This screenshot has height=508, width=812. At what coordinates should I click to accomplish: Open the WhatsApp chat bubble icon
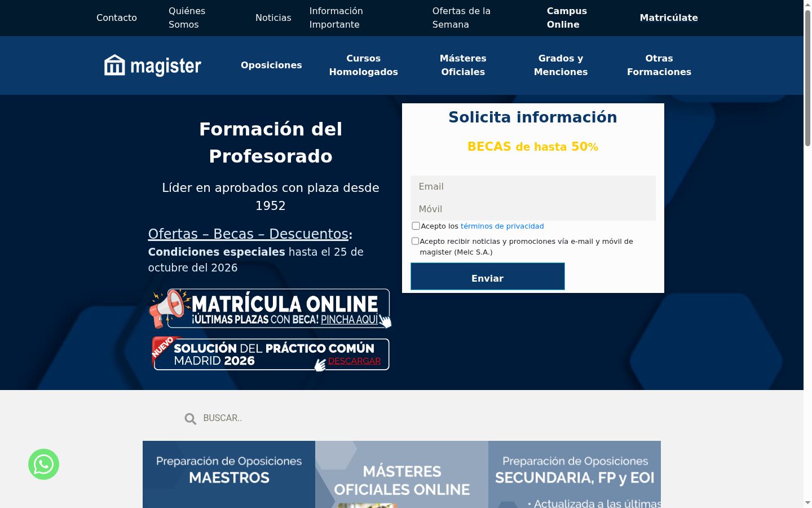pos(43,464)
